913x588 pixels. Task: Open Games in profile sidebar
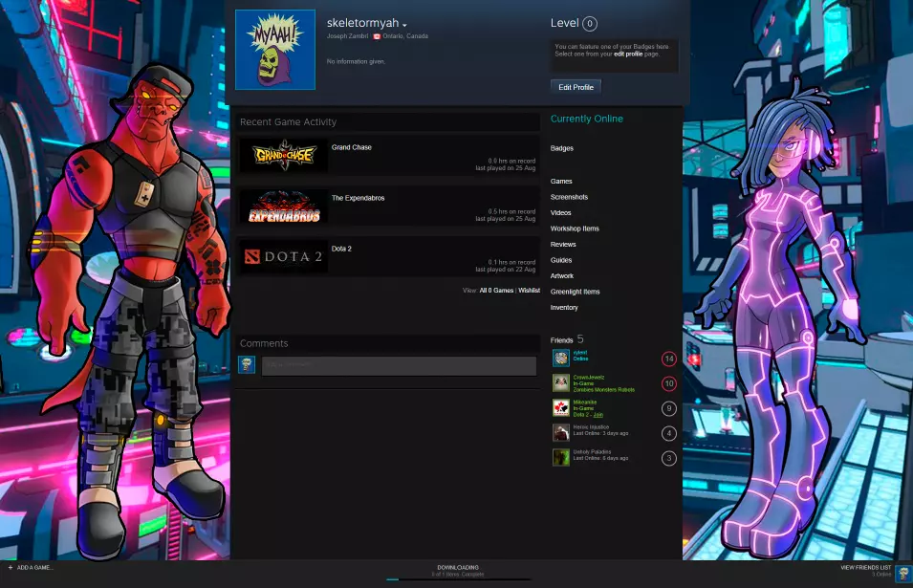point(561,182)
